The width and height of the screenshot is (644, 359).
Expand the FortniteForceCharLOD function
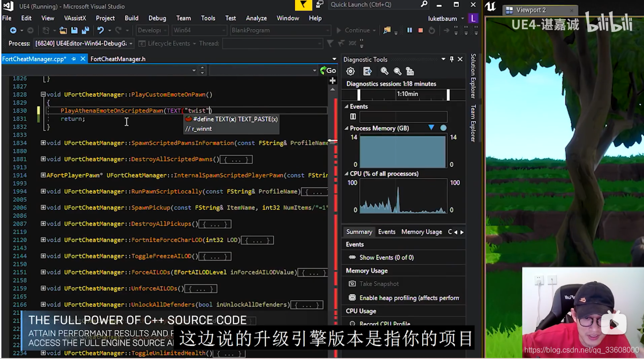click(43, 240)
